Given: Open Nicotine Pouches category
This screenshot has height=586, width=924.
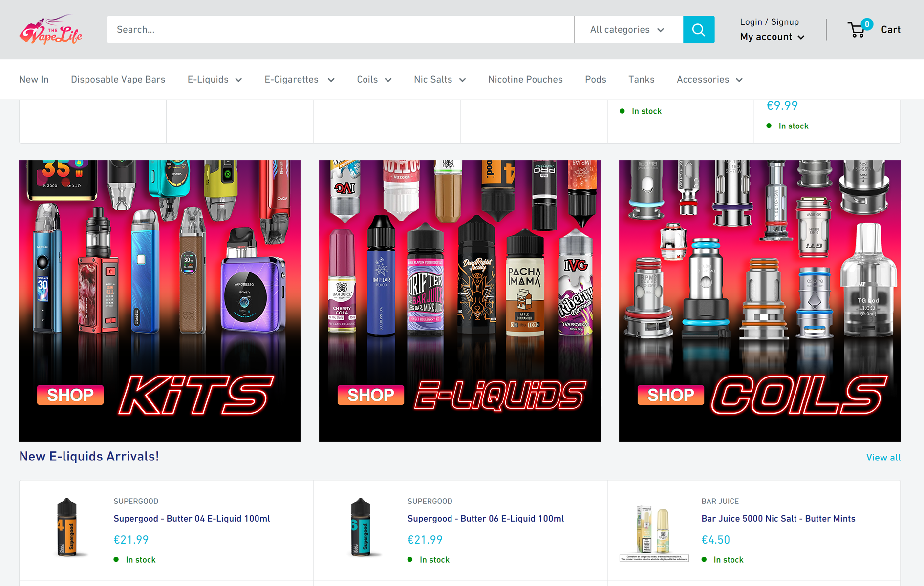Looking at the screenshot, I should 525,79.
